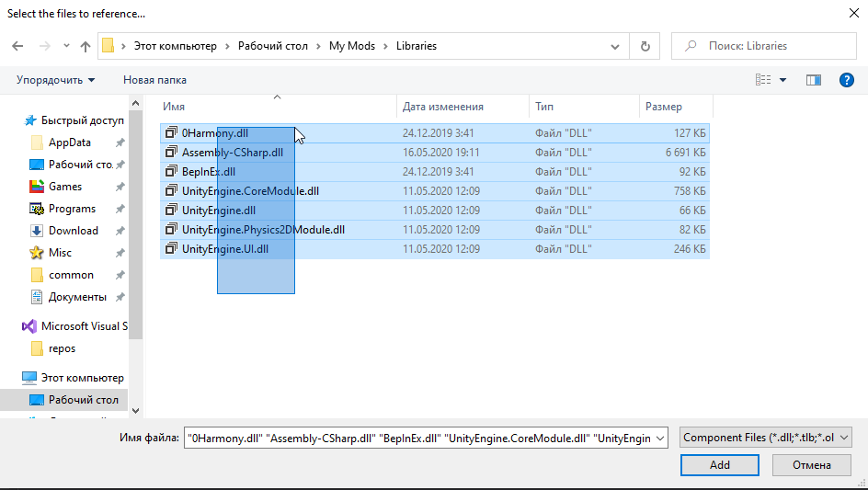Select the file name 'Assembly-CSharp.dll'
This screenshot has width=868, height=490.
(x=233, y=153)
